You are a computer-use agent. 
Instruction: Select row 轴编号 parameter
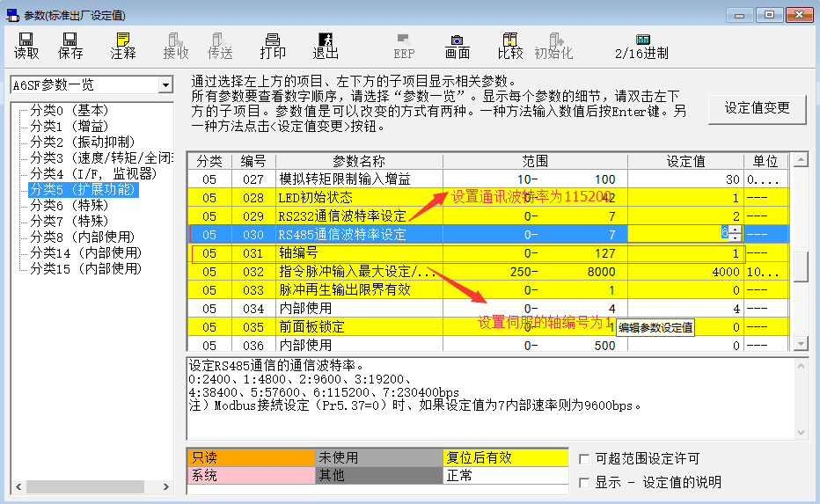tap(488, 253)
